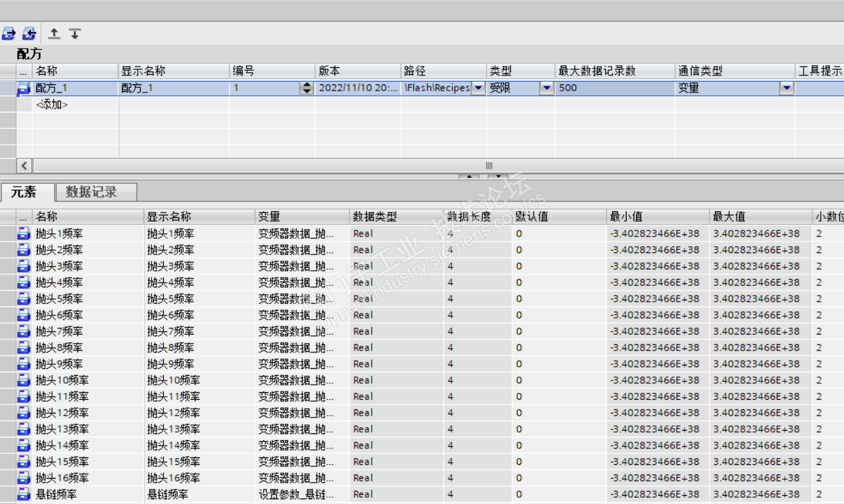Click minimum value of 抛头12频率 row
This screenshot has height=504, width=844.
658,412
